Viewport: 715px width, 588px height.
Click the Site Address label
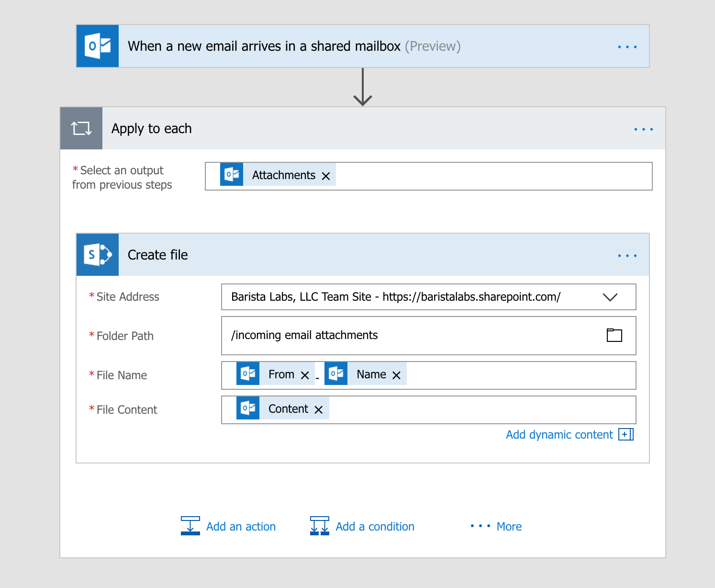pyautogui.click(x=128, y=297)
